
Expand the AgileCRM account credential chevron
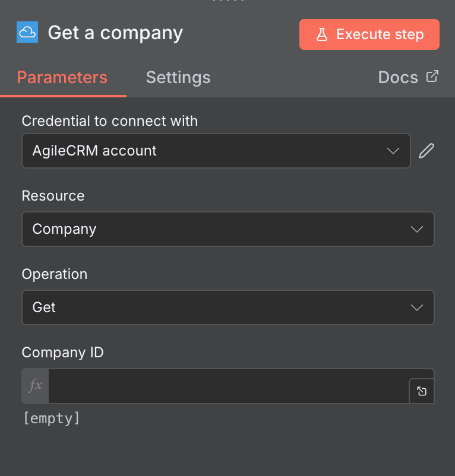click(x=393, y=151)
